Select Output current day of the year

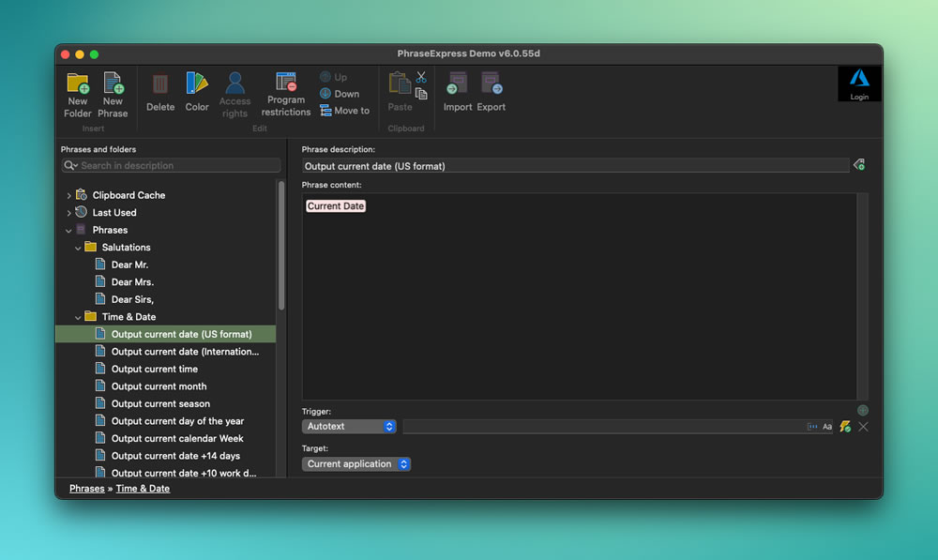click(x=177, y=420)
